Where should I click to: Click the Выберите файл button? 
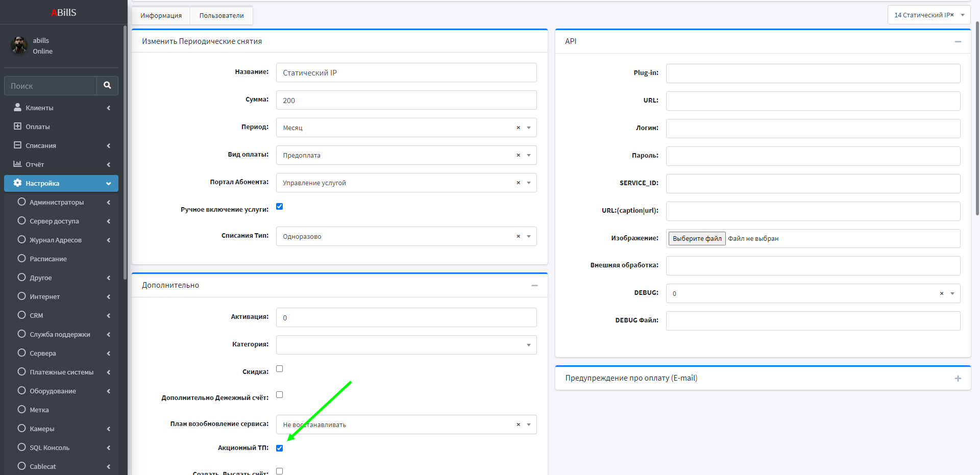point(697,239)
